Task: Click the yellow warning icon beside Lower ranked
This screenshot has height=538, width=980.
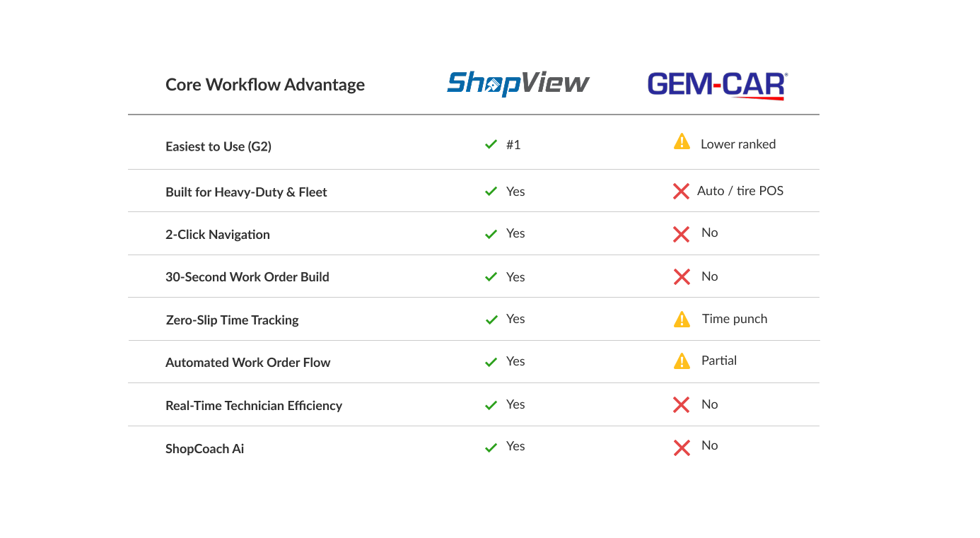Action: coord(682,143)
